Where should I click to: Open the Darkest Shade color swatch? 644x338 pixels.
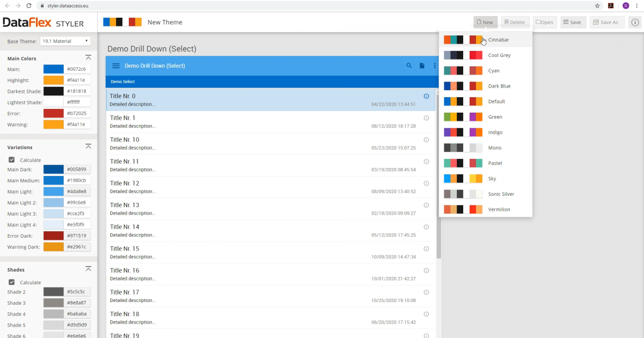click(53, 91)
